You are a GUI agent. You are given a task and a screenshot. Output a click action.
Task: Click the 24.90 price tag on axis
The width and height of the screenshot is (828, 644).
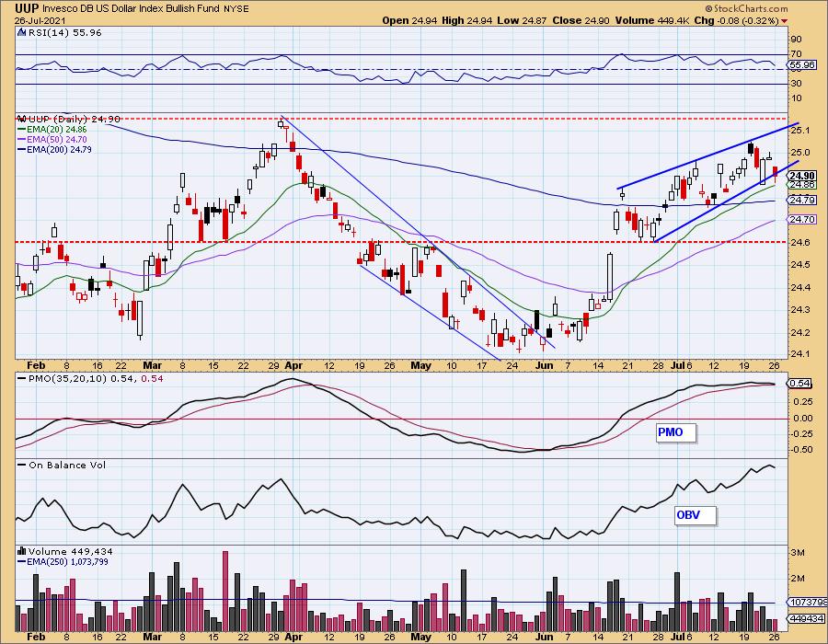pos(802,176)
